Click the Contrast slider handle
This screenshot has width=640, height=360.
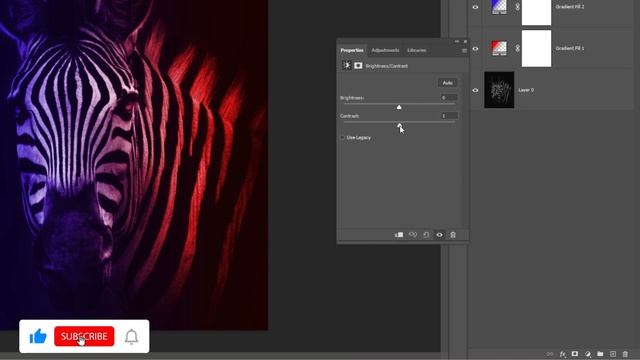coord(400,125)
